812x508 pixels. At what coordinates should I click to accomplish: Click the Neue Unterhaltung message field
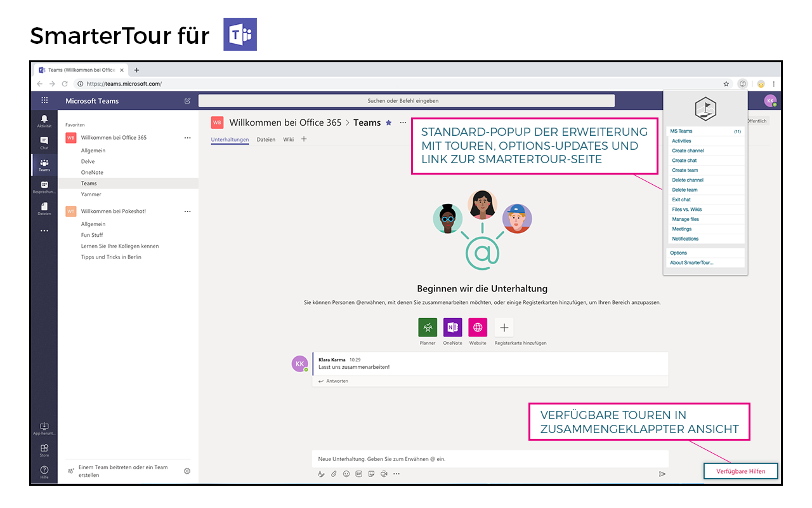coord(490,458)
